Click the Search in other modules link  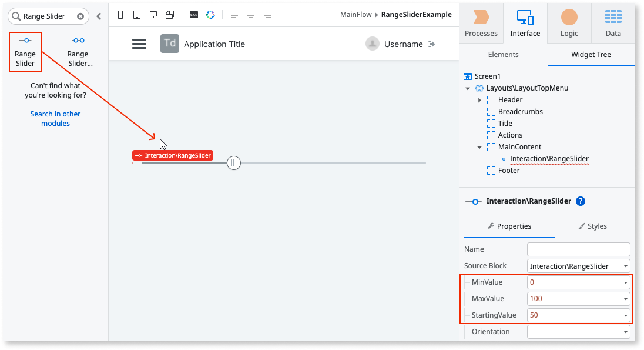[55, 118]
